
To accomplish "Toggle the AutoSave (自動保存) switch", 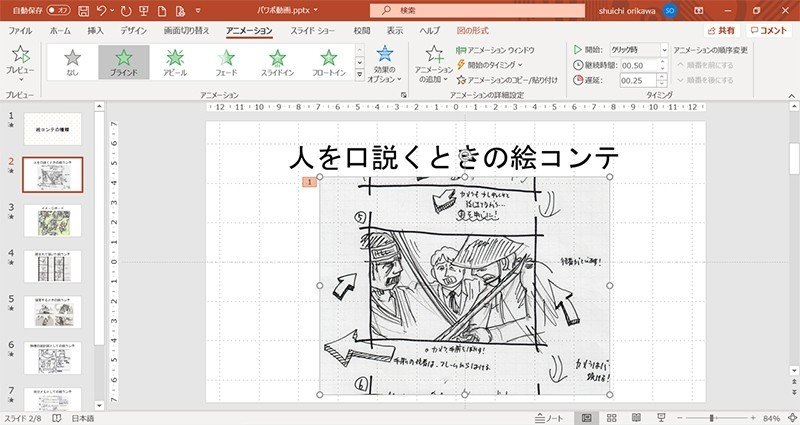I will click(x=58, y=10).
